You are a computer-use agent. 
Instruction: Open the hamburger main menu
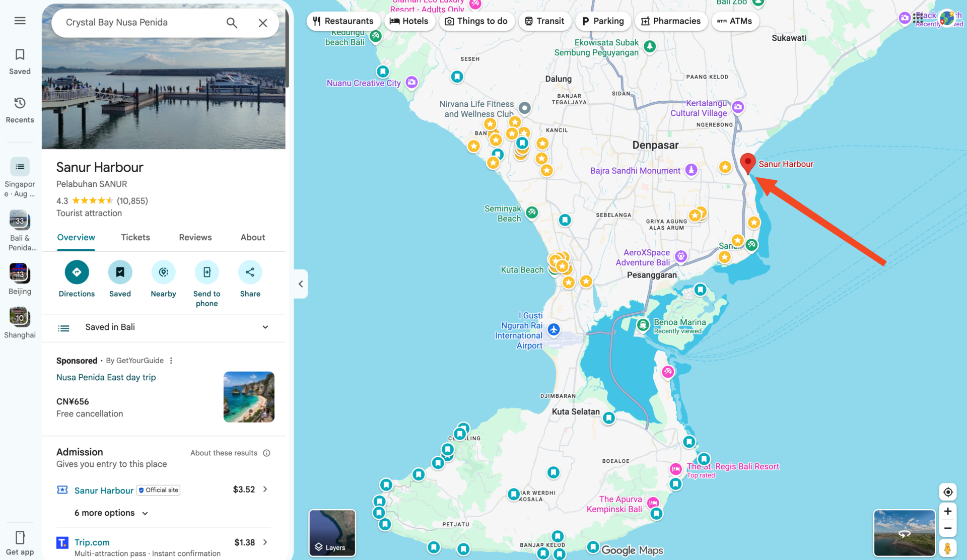pyautogui.click(x=20, y=21)
